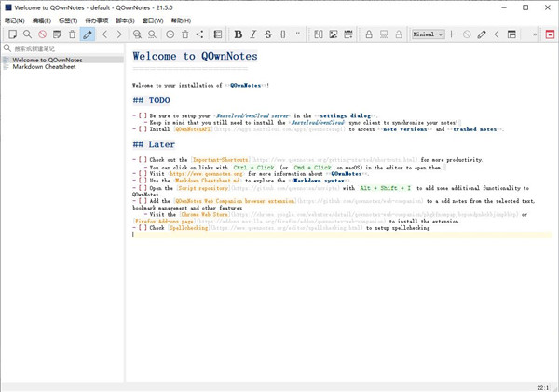Click the trash can remove note icon
Image resolution: width=559 pixels, height=392 pixels.
tap(73, 34)
